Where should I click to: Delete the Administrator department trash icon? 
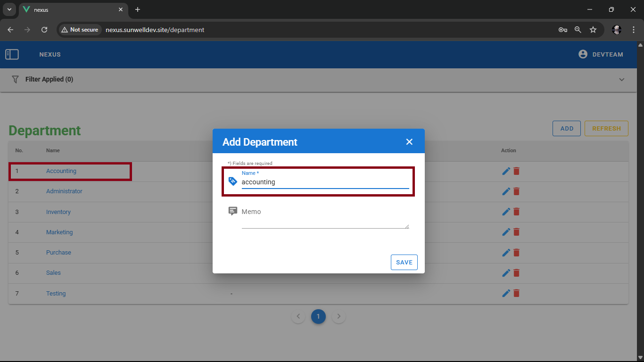516,191
